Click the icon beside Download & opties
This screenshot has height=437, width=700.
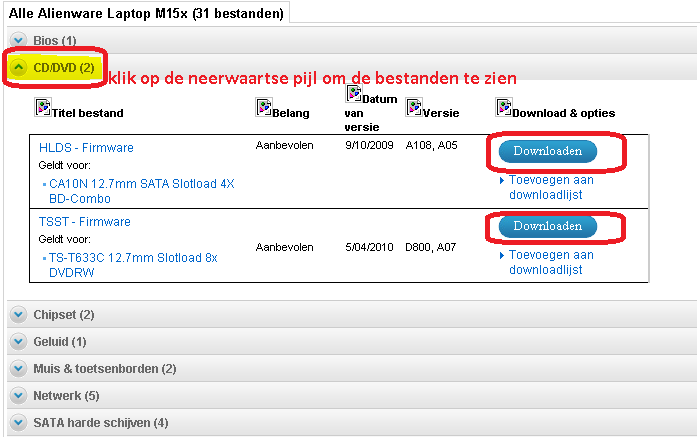(504, 107)
